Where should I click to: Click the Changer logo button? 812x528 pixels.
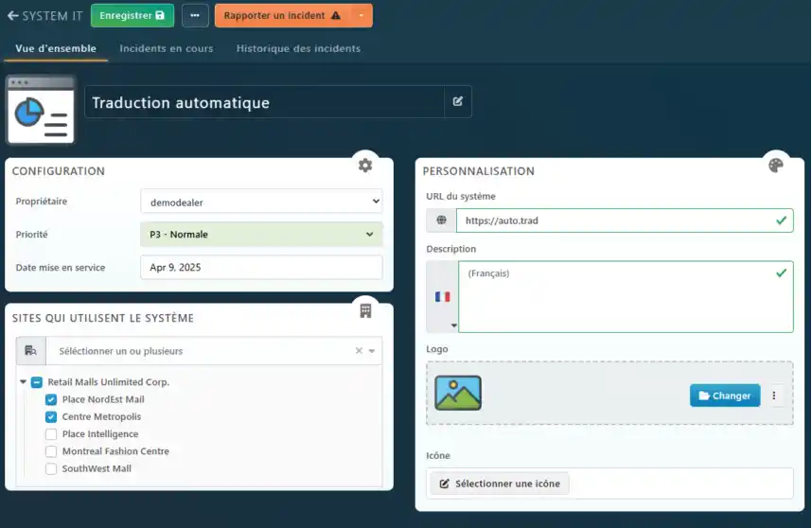tap(725, 396)
